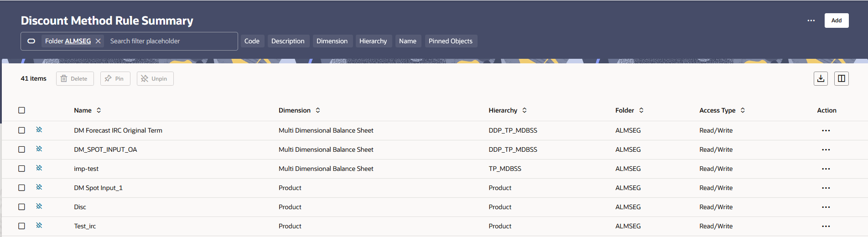Sort by the Access Type column
Screen dimensions: 868x237
(743, 110)
